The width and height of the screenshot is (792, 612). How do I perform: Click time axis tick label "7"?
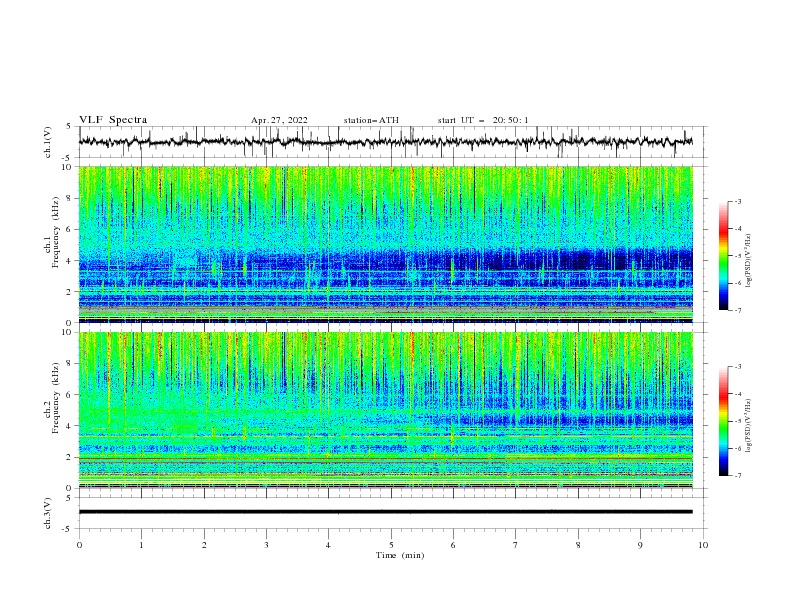click(x=516, y=545)
